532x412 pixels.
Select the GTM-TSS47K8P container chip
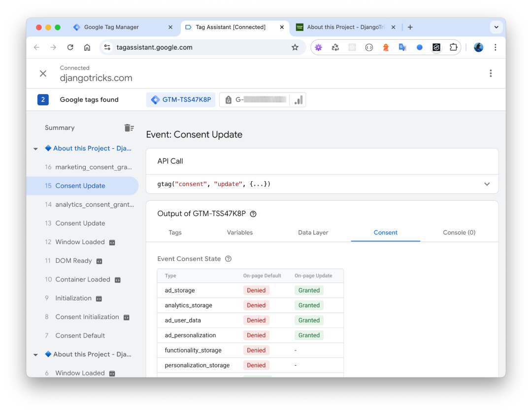pyautogui.click(x=181, y=100)
